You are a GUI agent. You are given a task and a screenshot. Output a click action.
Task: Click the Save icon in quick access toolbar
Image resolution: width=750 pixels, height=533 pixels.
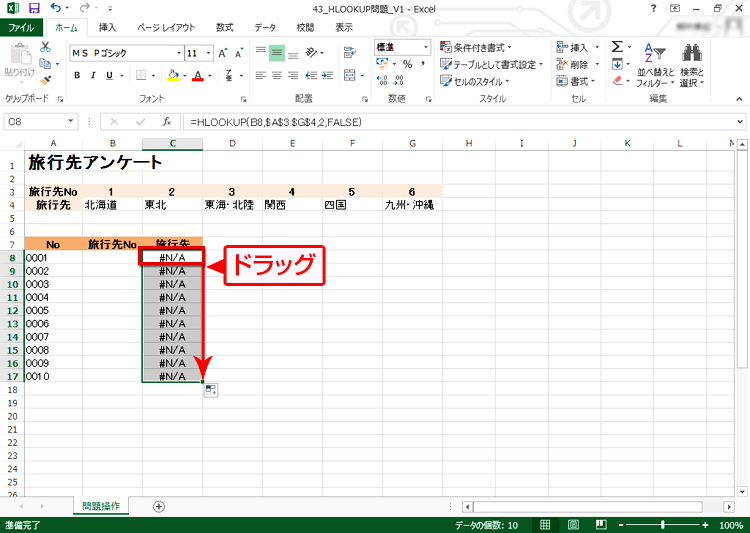point(34,8)
